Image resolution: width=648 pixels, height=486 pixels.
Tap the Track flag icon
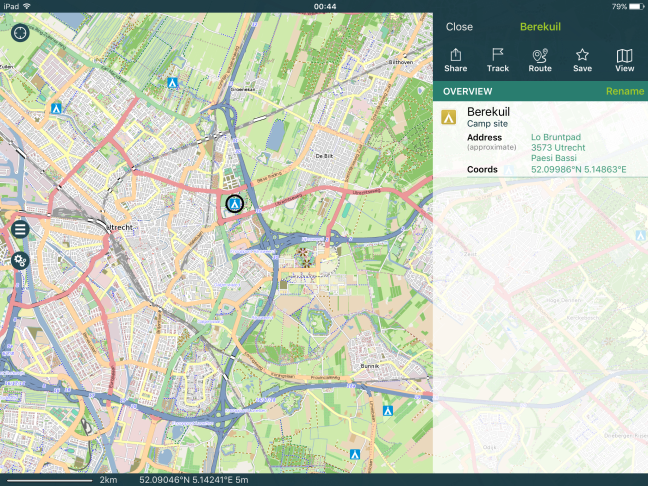click(497, 60)
